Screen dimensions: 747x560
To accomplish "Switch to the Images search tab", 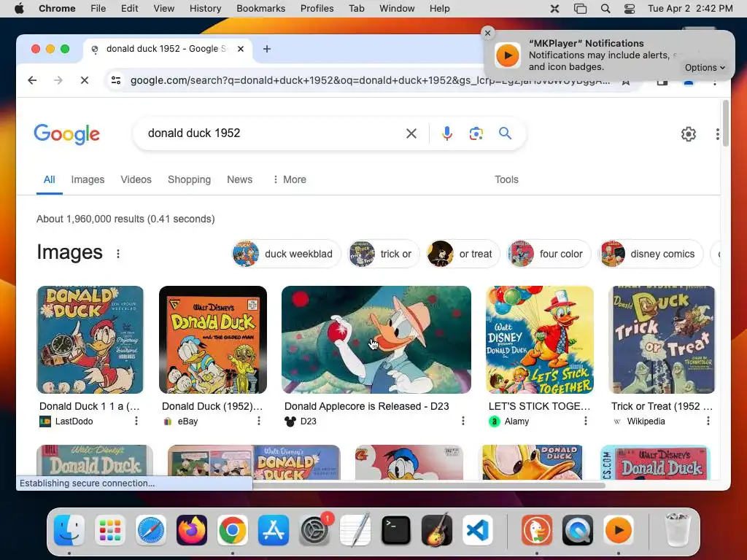I will click(88, 179).
